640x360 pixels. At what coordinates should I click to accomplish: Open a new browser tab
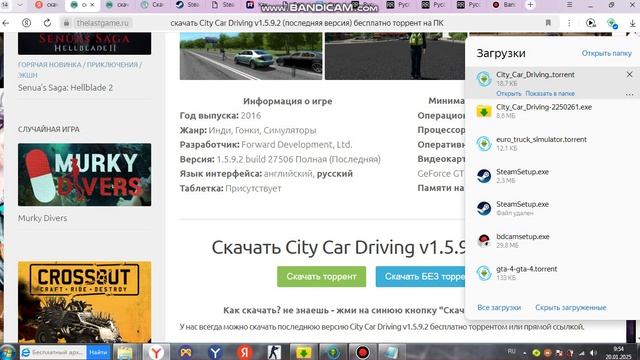click(530, 5)
